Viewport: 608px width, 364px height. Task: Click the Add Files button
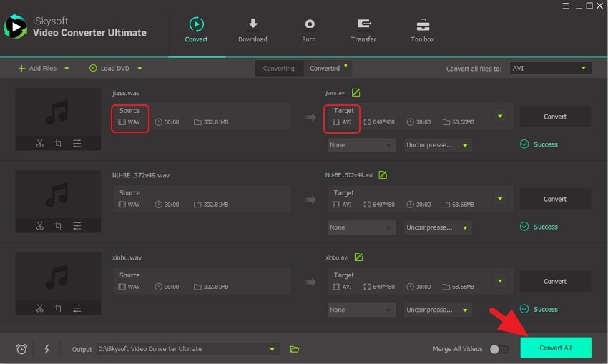37,68
